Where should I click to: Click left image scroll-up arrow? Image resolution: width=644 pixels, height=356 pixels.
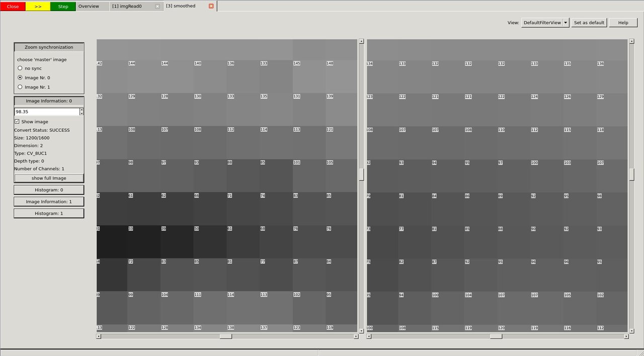pos(361,41)
